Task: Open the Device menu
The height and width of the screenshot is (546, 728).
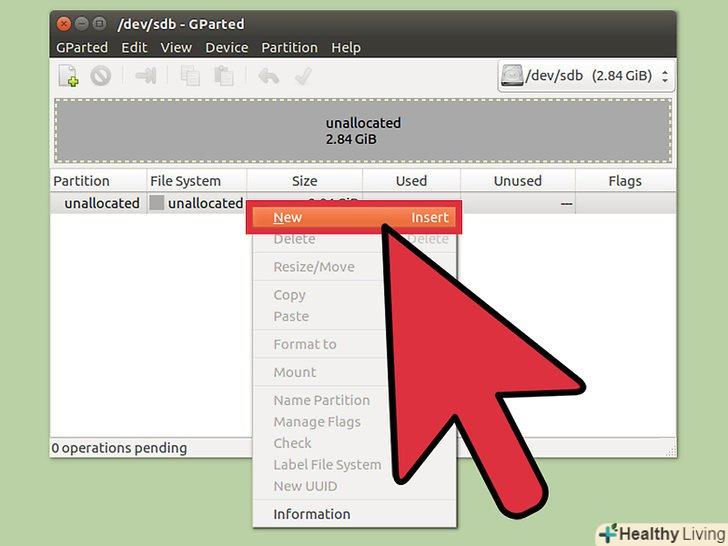Action: pyautogui.click(x=227, y=47)
